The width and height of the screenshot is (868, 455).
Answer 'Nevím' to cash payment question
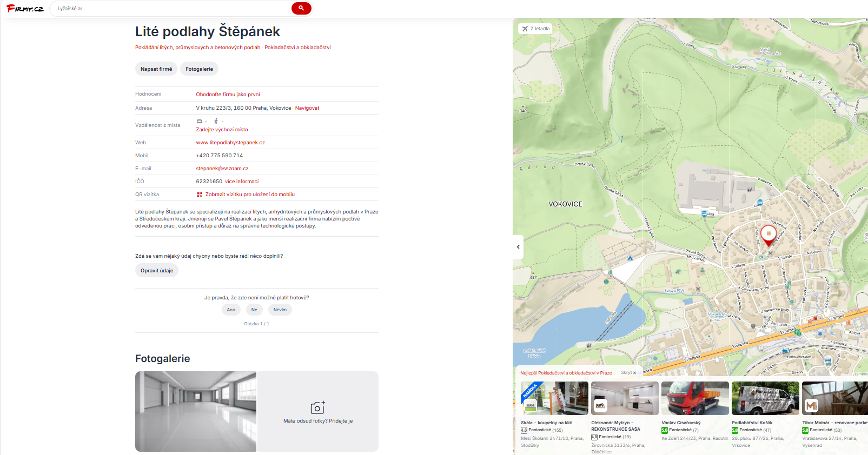(x=280, y=310)
